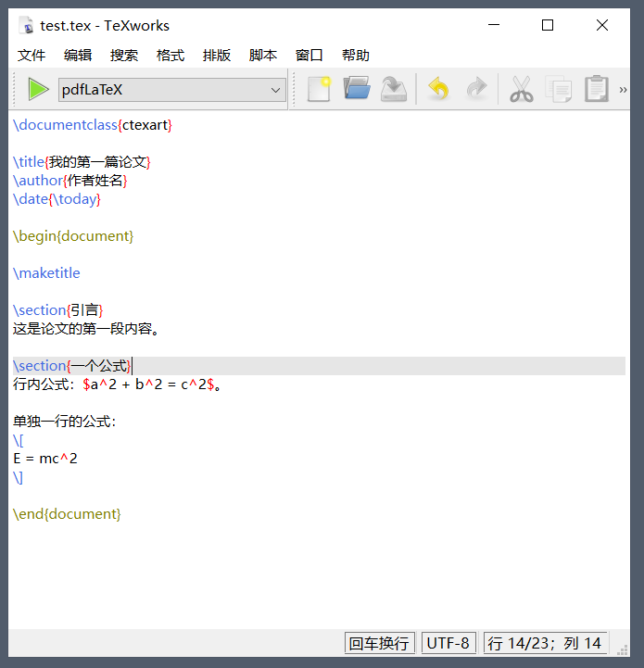Undo the last edit with the yellow arrow
Viewport: 644px width, 668px height.
(438, 89)
